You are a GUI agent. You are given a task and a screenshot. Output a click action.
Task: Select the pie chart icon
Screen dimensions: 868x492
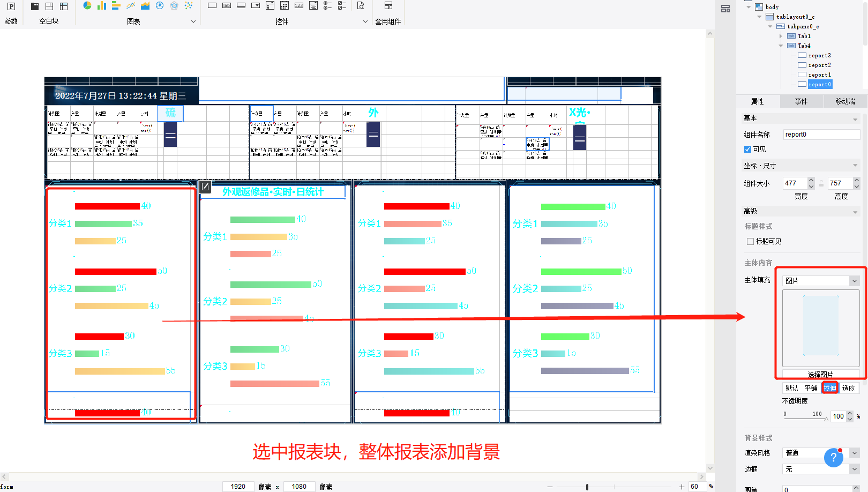point(87,6)
